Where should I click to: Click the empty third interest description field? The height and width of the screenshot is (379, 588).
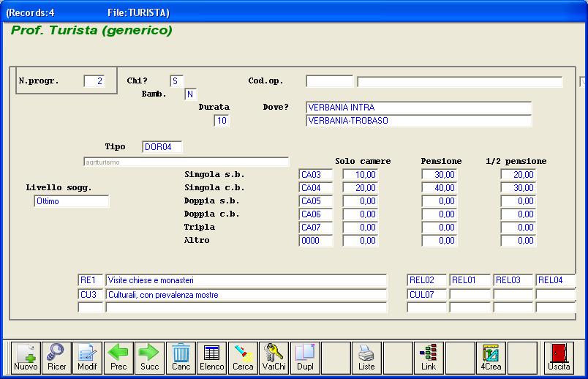click(246, 307)
